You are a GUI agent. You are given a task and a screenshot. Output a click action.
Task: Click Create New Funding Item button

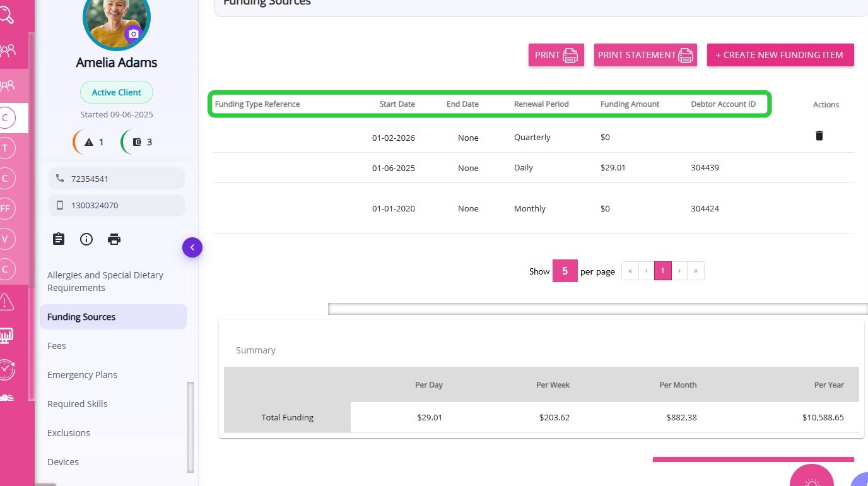click(780, 55)
